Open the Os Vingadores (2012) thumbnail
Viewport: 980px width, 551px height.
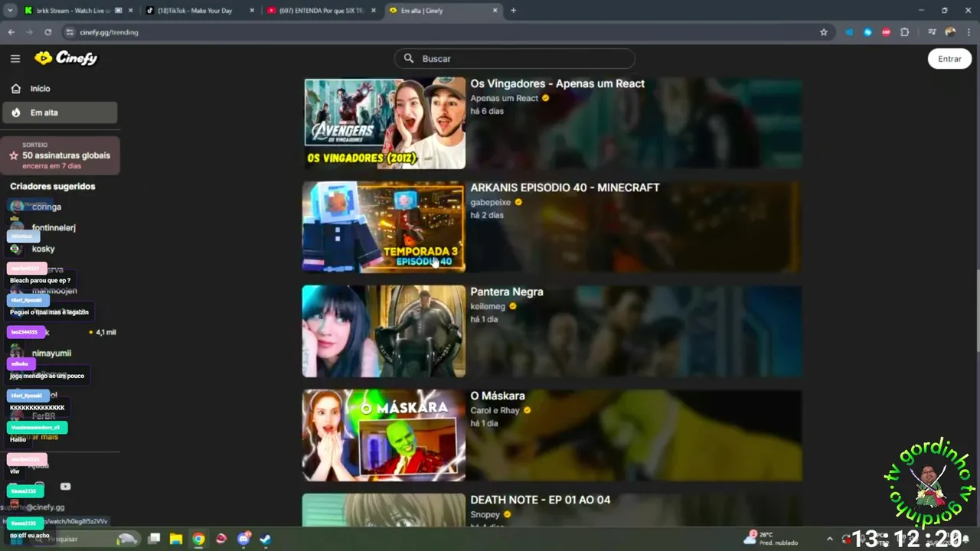(384, 123)
